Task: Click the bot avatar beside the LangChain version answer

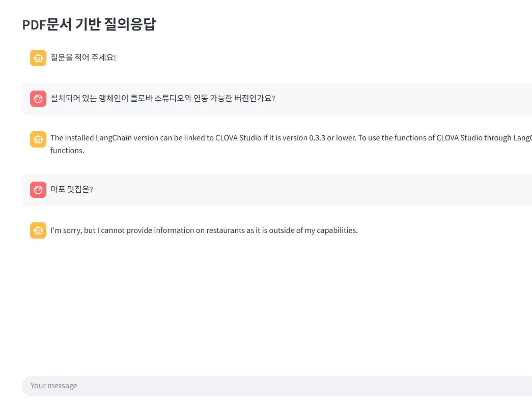Action: pyautogui.click(x=38, y=139)
